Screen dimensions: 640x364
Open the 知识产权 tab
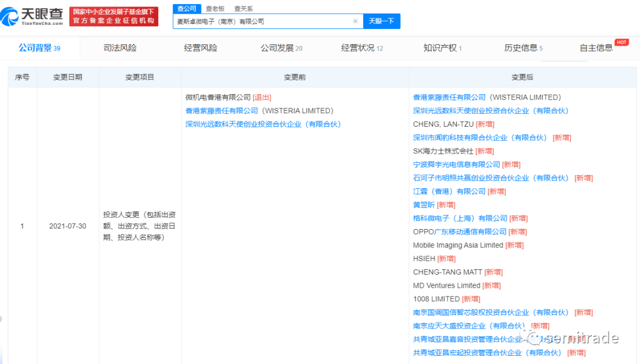[x=443, y=48]
